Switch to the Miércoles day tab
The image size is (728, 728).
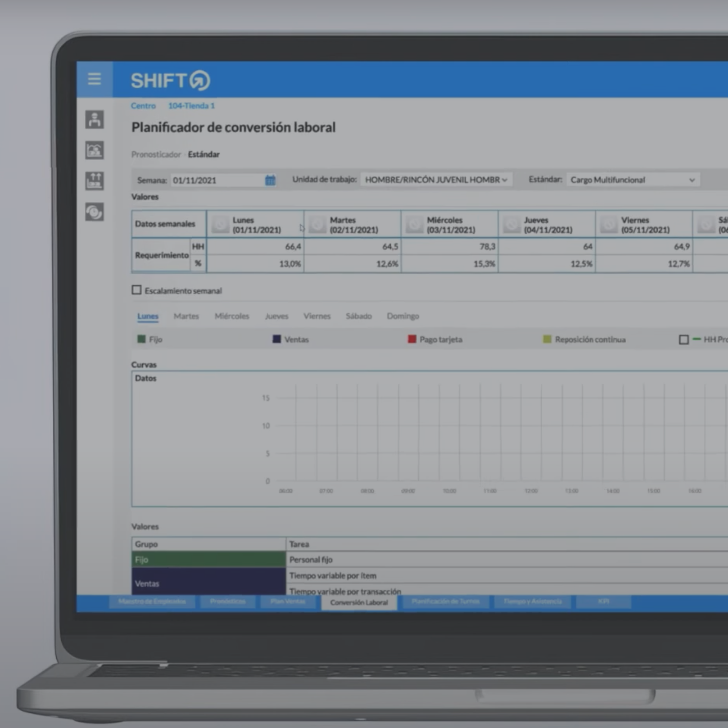[x=232, y=316]
